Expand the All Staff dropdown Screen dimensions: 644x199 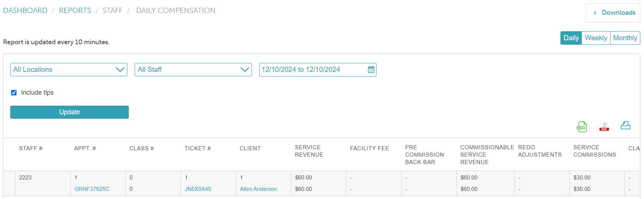click(x=193, y=70)
